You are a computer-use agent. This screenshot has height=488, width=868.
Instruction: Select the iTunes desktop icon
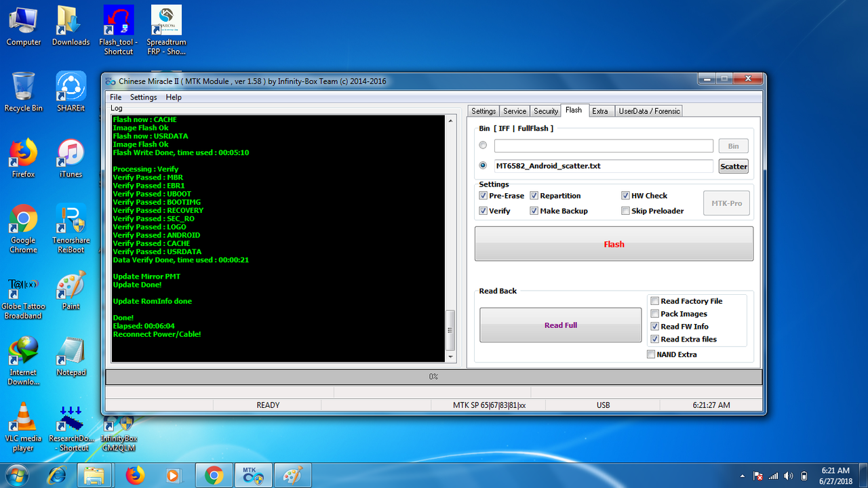click(x=71, y=158)
